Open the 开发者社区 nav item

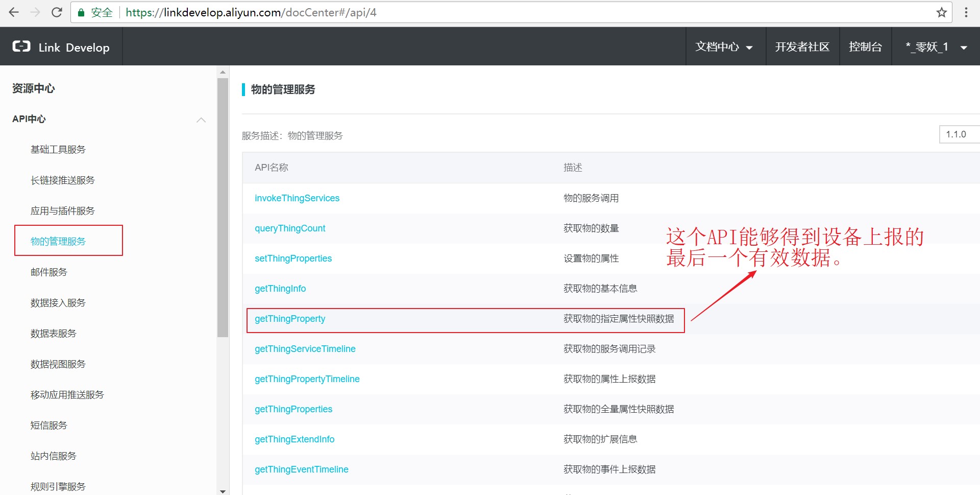point(802,47)
